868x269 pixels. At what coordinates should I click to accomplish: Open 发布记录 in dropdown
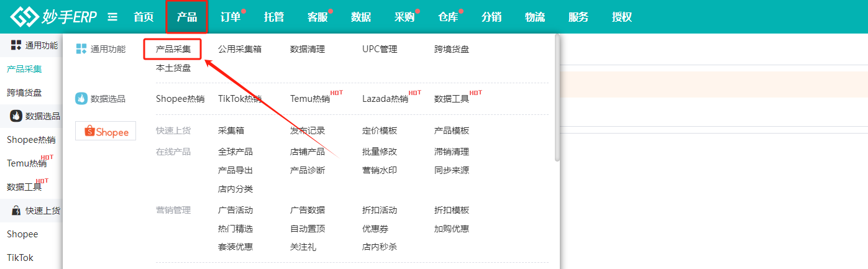click(x=308, y=130)
